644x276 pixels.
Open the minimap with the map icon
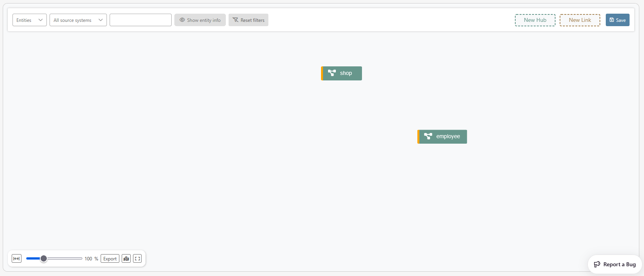click(126, 258)
